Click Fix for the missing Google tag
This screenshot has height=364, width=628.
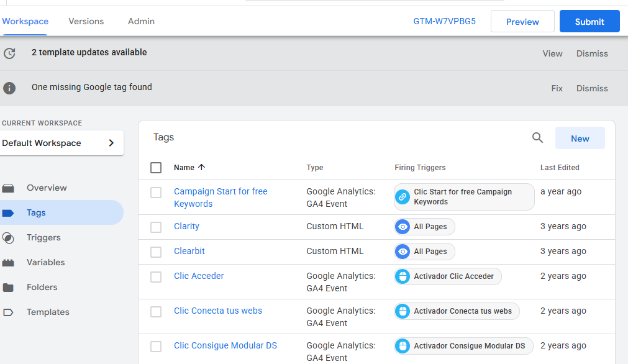coord(557,88)
